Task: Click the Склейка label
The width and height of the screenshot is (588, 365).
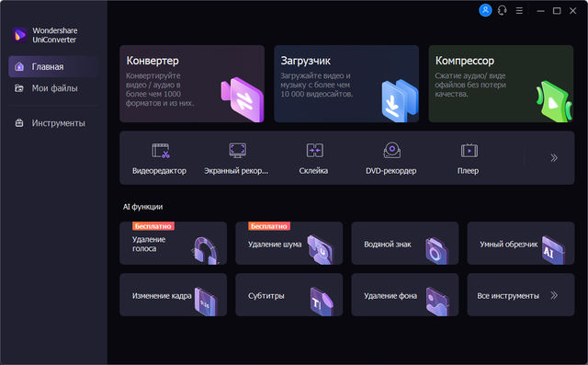Action: point(313,171)
